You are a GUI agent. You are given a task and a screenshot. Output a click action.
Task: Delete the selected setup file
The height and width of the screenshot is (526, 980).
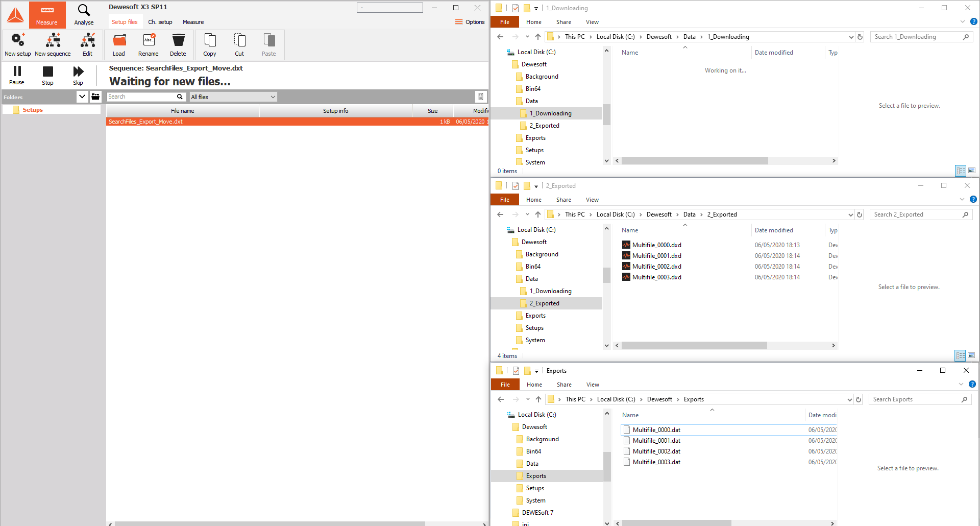178,44
